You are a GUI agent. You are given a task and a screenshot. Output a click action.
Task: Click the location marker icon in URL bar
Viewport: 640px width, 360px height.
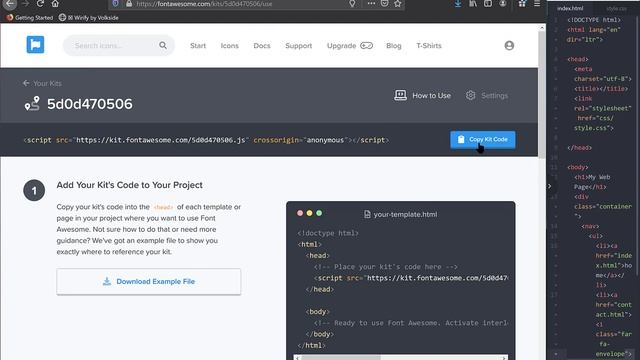352,4
